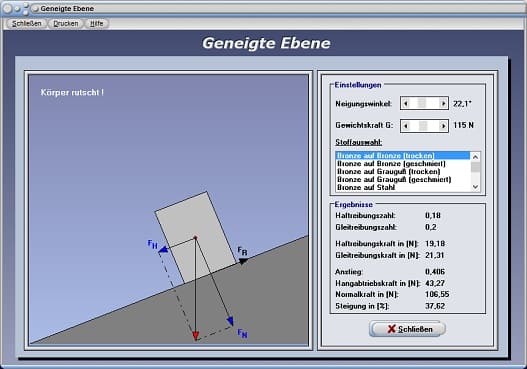527x369 pixels.
Task: Click the Neigungswinkel value 22,1°
Action: 462,104
